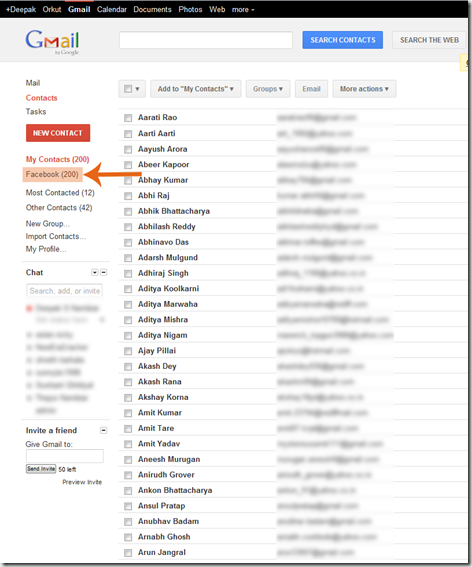472x567 pixels.
Task: Open the More actions menu
Action: click(364, 89)
